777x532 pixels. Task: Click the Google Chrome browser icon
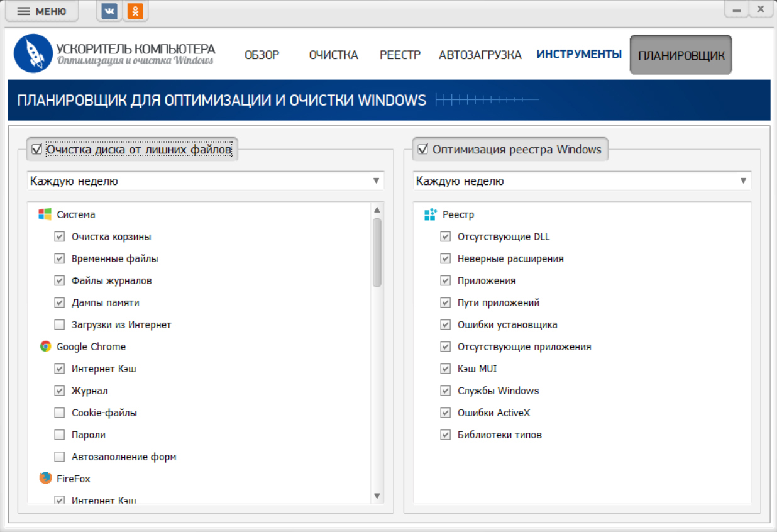45,346
